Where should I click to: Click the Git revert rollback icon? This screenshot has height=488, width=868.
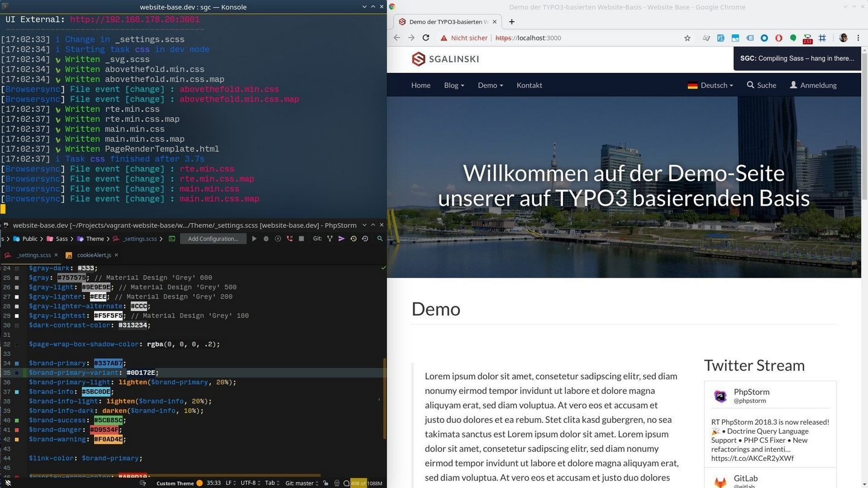click(365, 238)
